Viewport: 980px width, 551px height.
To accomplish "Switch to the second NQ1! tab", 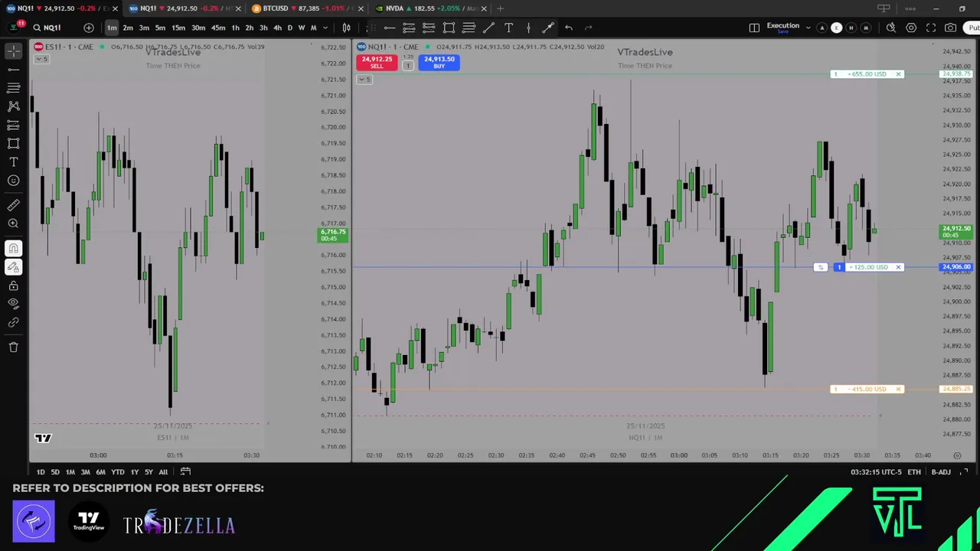I will click(183, 8).
